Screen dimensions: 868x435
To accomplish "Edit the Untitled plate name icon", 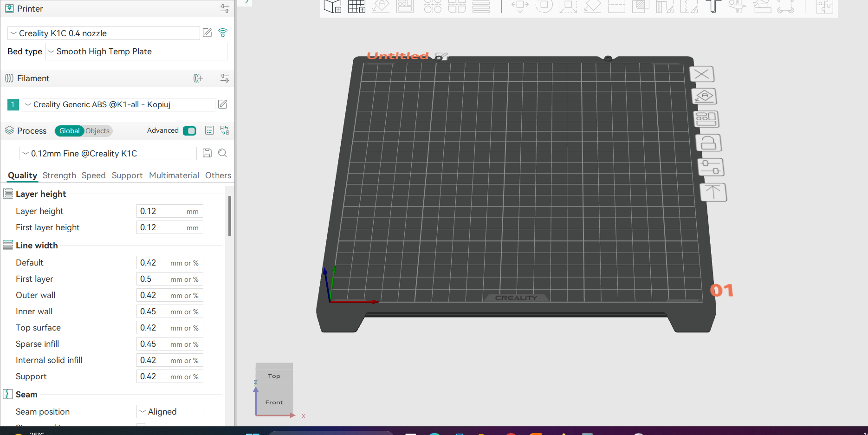I will coord(441,57).
